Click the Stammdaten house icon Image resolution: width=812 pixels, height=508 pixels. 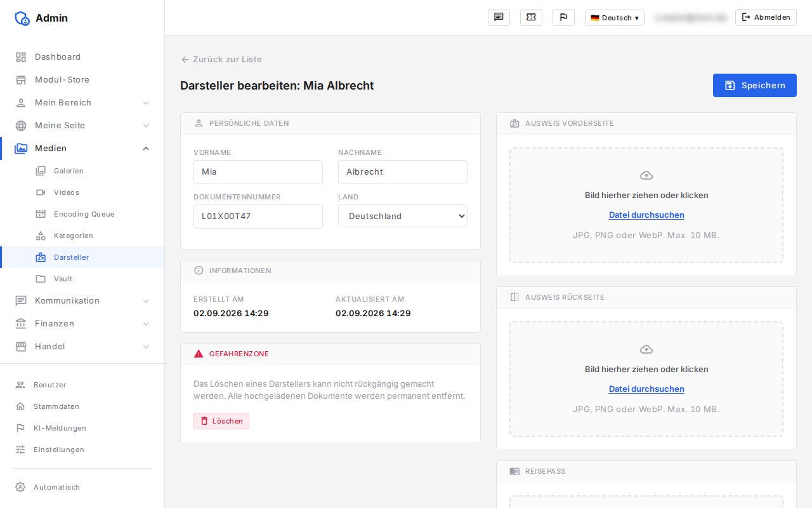(x=20, y=406)
